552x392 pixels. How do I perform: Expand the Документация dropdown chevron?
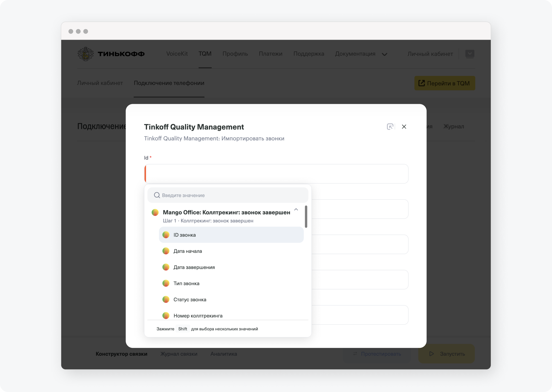[x=384, y=54]
